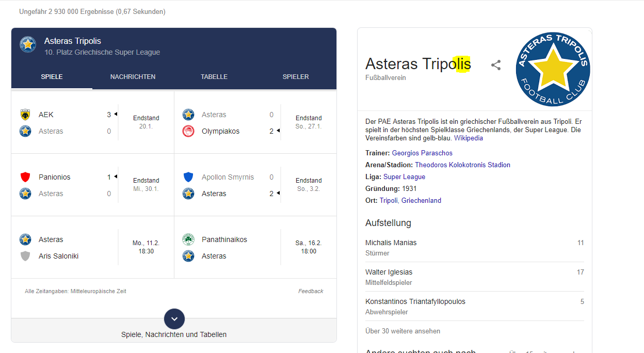644x353 pixels.
Task: Follow the Theodoros Kolokotronis Stadion link
Action: click(x=462, y=165)
